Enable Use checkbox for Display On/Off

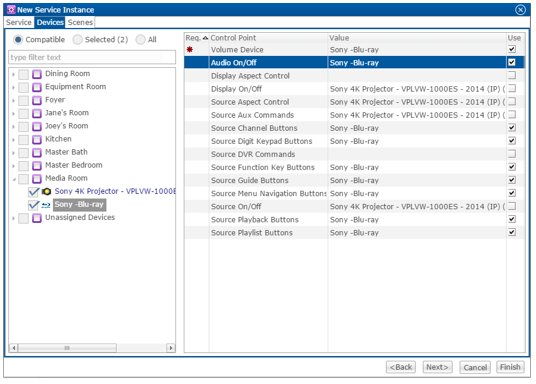click(x=512, y=89)
